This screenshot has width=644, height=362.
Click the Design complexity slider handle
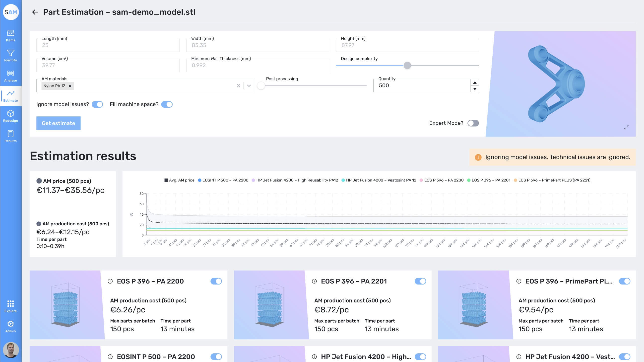pos(407,65)
